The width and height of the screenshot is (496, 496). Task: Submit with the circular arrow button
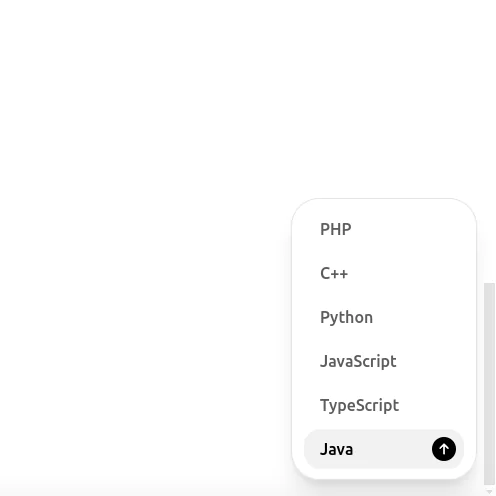point(444,449)
